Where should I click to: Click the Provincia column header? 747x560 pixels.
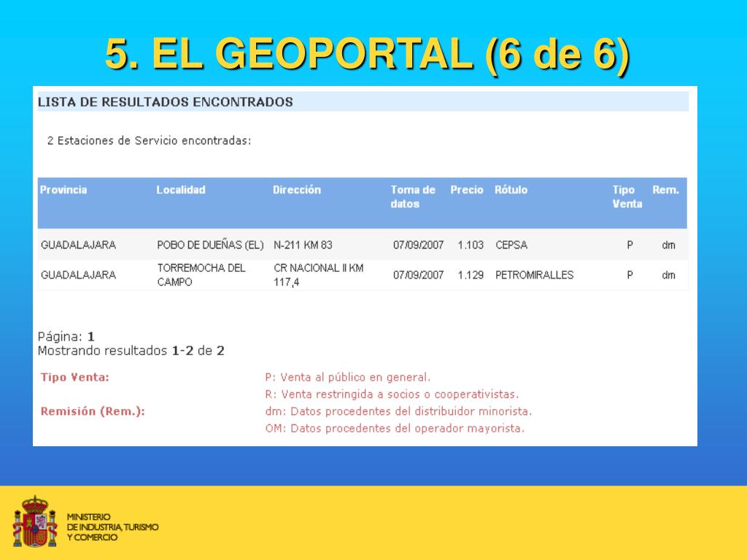click(x=63, y=190)
